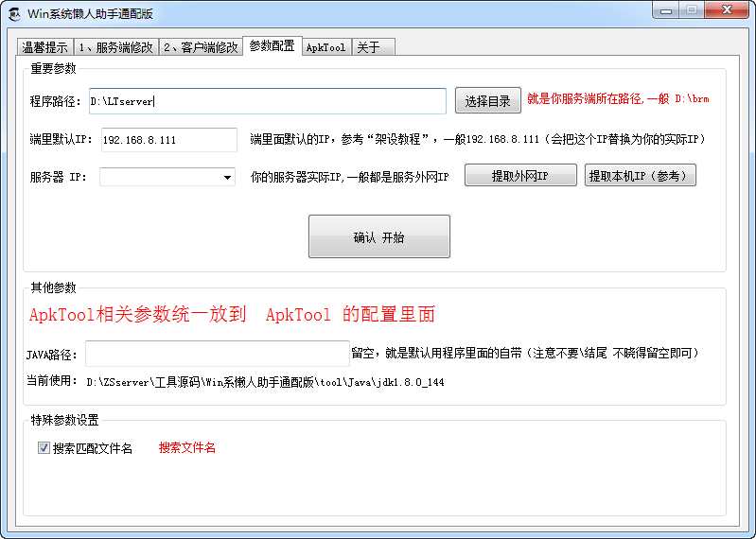Click the 你的服务器实际IP description text
The height and width of the screenshot is (539, 756).
coord(349,177)
